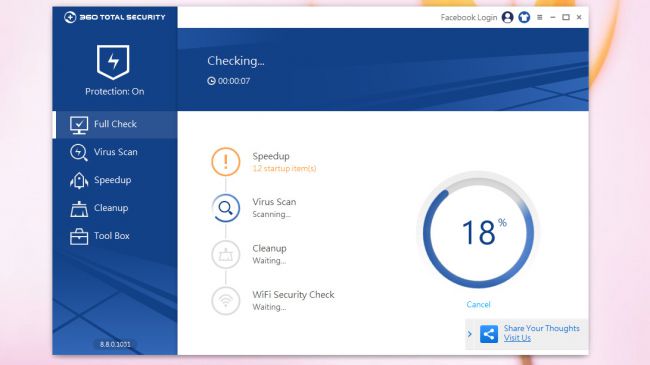The image size is (650, 365).
Task: Go to the Cleanup sidebar section
Action: (x=115, y=208)
